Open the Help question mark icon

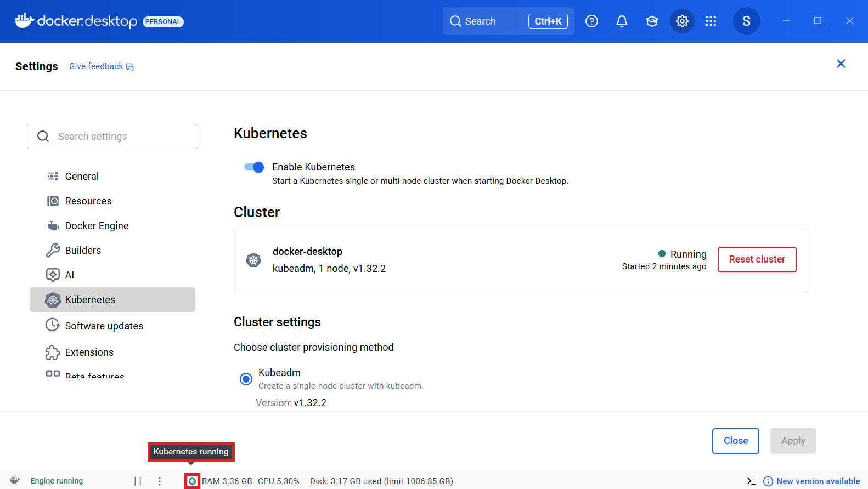[591, 21]
